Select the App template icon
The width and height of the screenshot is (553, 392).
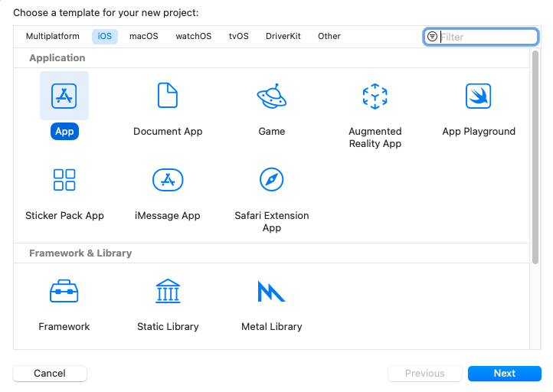[64, 96]
